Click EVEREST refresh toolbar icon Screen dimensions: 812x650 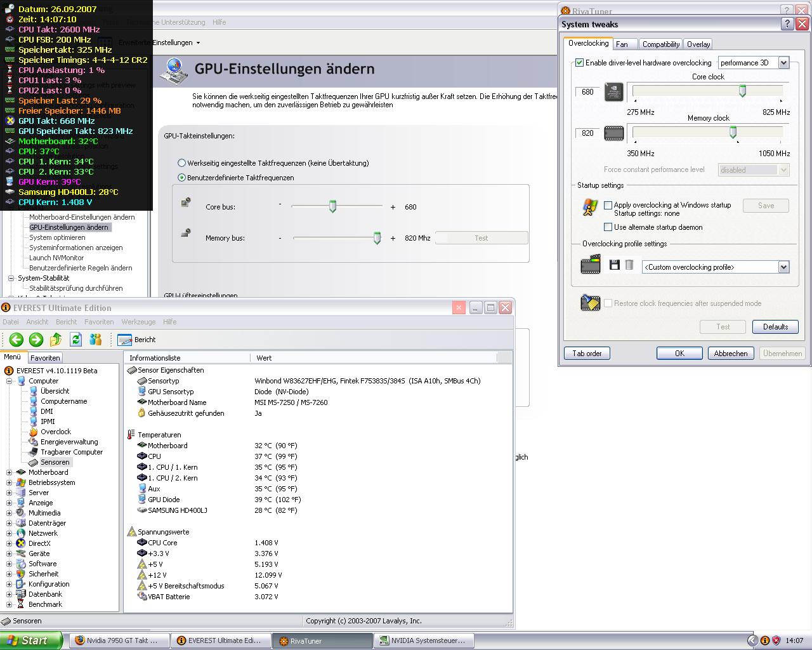coord(76,340)
